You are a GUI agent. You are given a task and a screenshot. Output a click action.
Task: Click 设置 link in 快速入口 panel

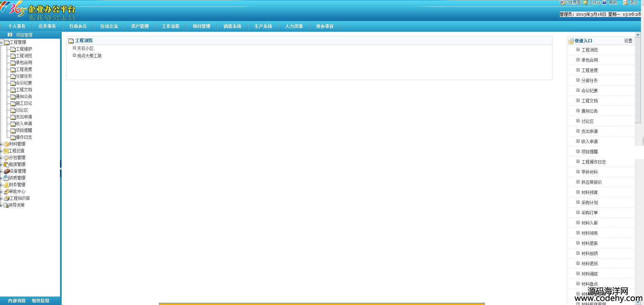pyautogui.click(x=628, y=41)
